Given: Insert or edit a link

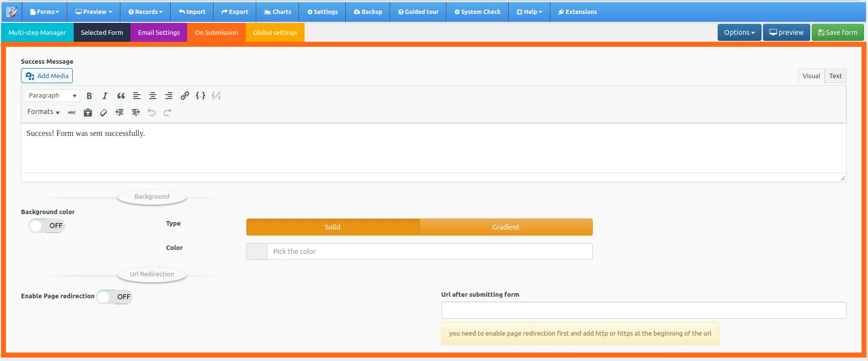Looking at the screenshot, I should tap(185, 96).
